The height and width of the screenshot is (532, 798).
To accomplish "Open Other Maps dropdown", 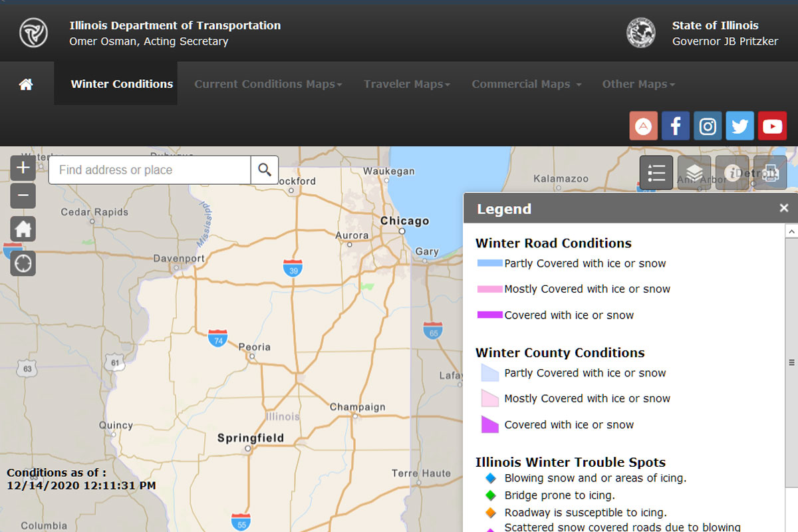I will click(x=638, y=84).
